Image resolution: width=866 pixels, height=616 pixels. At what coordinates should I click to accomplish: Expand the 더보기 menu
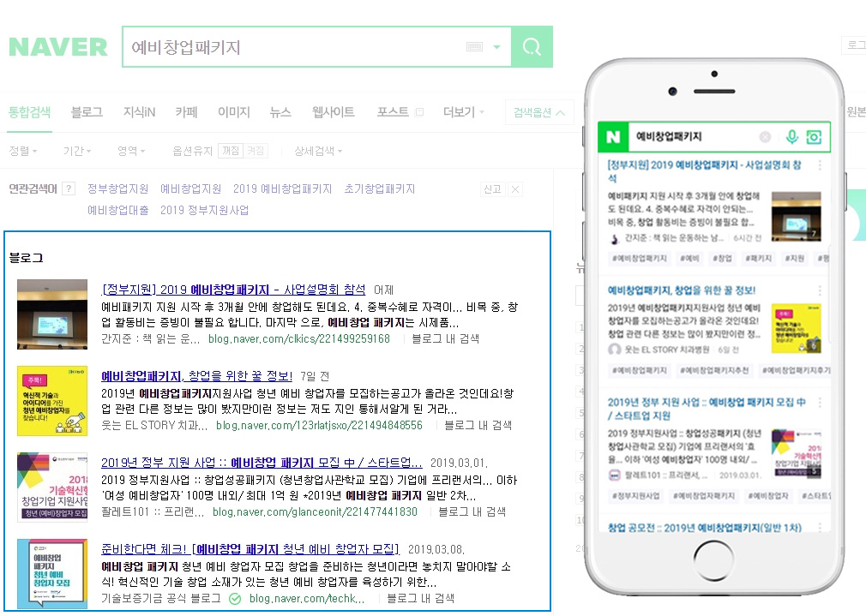463,112
